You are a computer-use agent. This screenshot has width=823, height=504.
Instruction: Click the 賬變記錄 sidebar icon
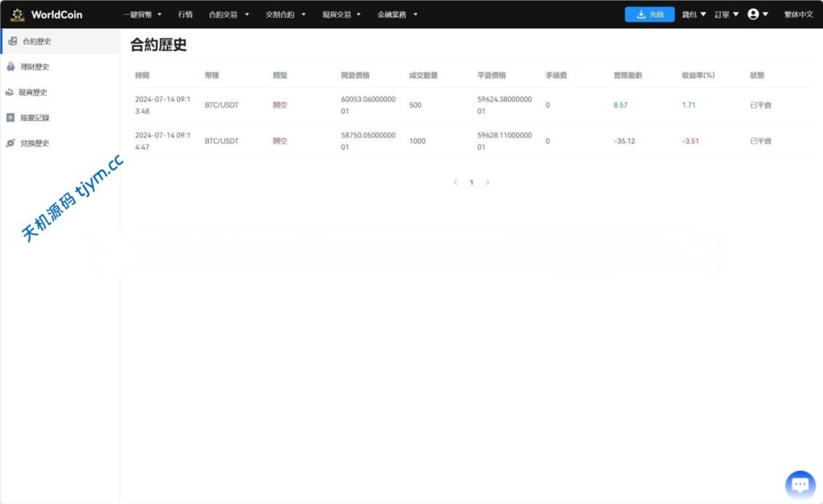click(x=10, y=117)
